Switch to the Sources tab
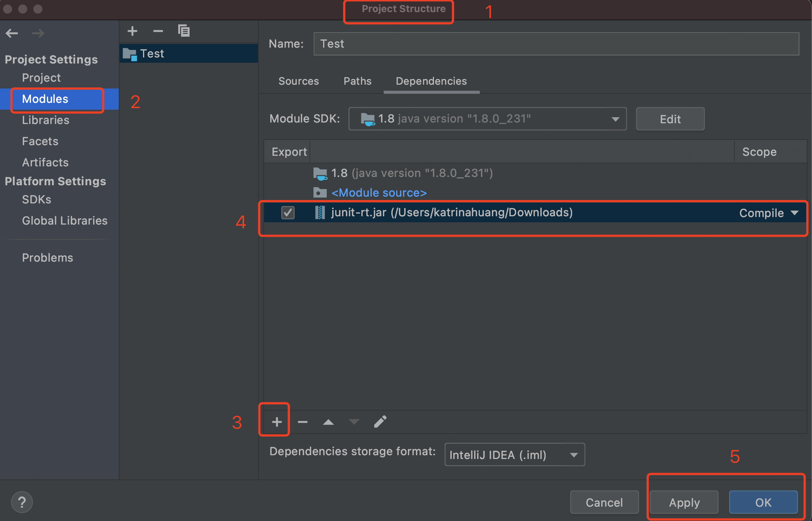 (299, 81)
